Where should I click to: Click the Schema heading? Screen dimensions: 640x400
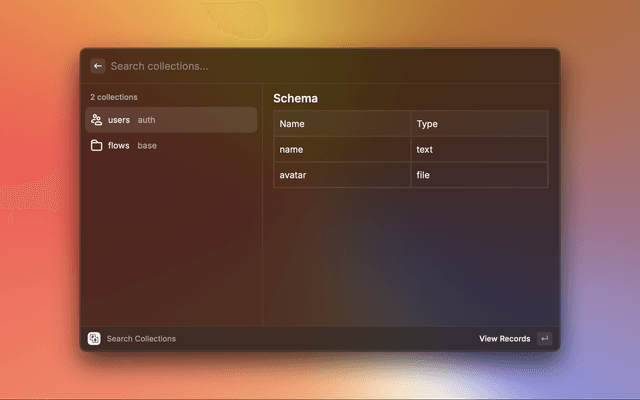(x=295, y=99)
